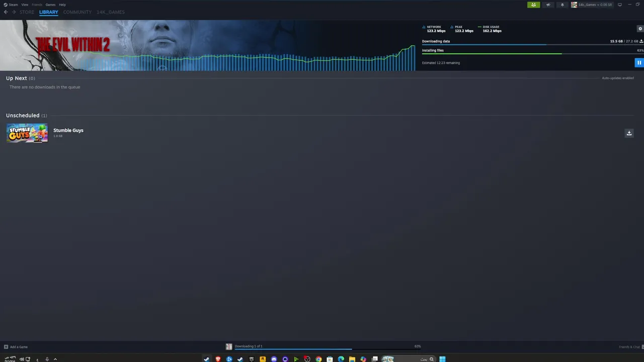Open Rockstar Games Launcher in taskbar
Image resolution: width=644 pixels, height=362 pixels.
(x=263, y=359)
